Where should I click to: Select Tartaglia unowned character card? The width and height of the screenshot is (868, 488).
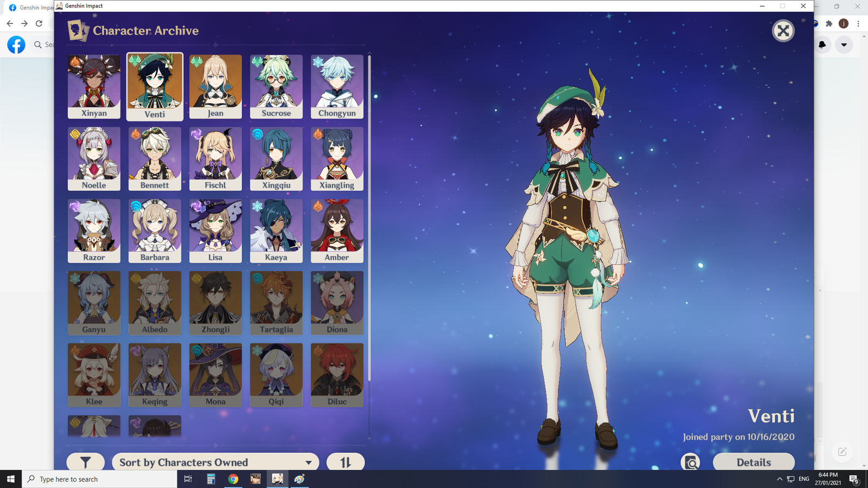pos(276,303)
